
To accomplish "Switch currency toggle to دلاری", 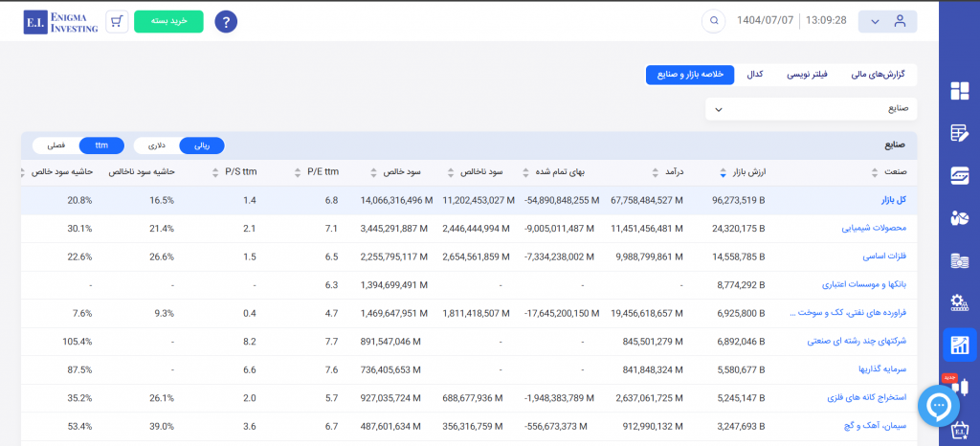I will (155, 145).
